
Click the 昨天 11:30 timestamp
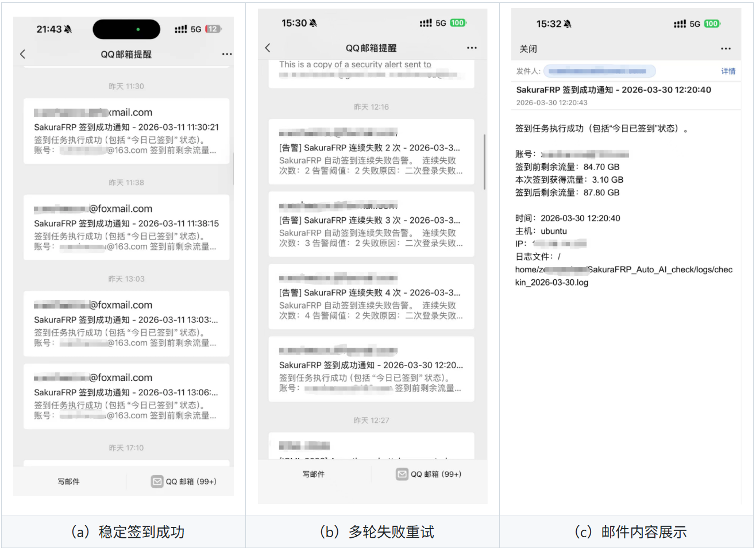[x=126, y=86]
